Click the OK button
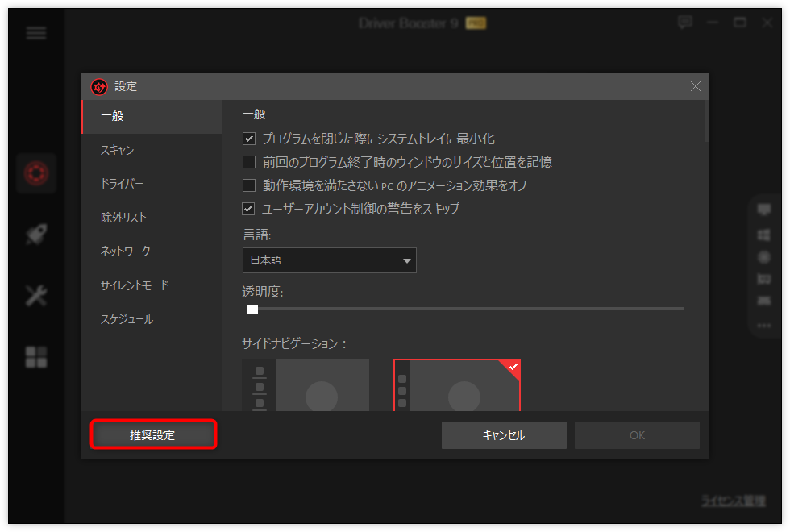 [x=637, y=435]
